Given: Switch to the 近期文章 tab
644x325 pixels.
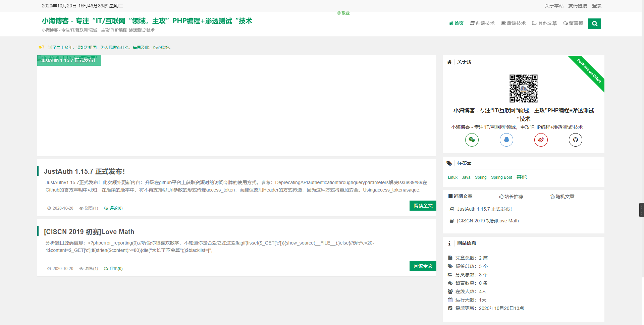Looking at the screenshot, I should coord(460,196).
